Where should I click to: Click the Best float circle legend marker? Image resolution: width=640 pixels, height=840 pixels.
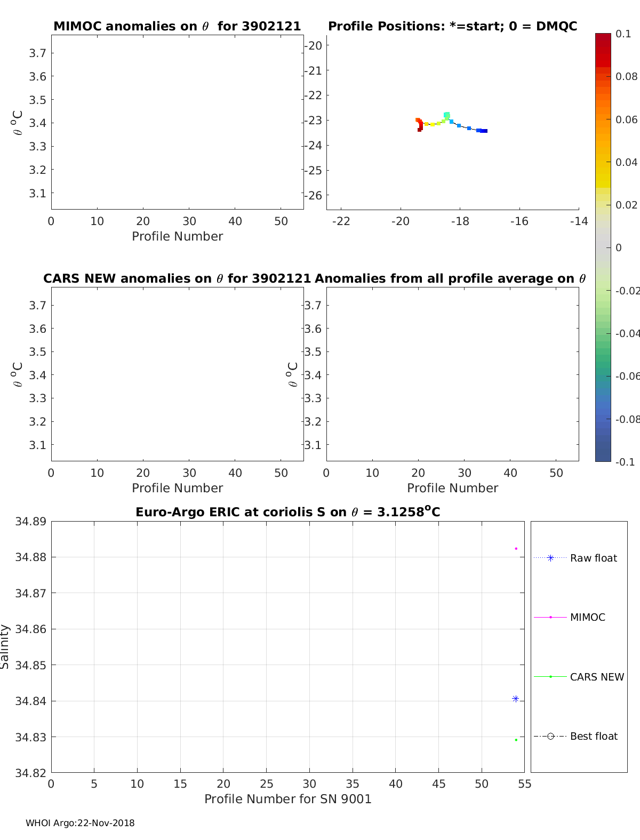(550, 736)
